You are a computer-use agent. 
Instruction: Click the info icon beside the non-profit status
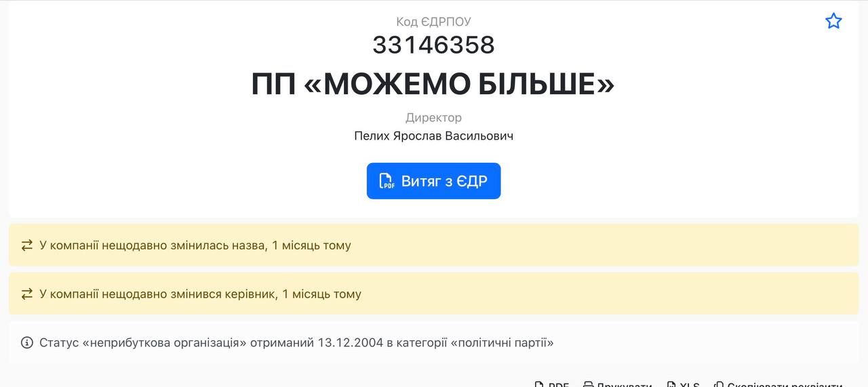coord(27,342)
